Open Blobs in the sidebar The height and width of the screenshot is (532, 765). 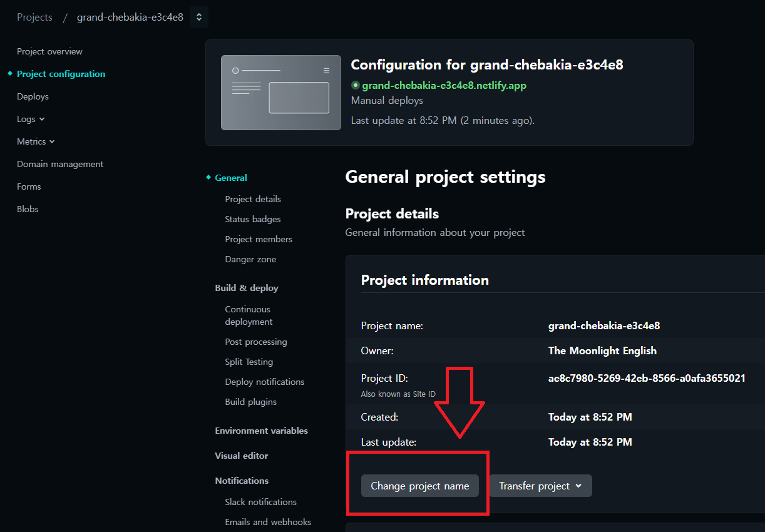(x=28, y=209)
